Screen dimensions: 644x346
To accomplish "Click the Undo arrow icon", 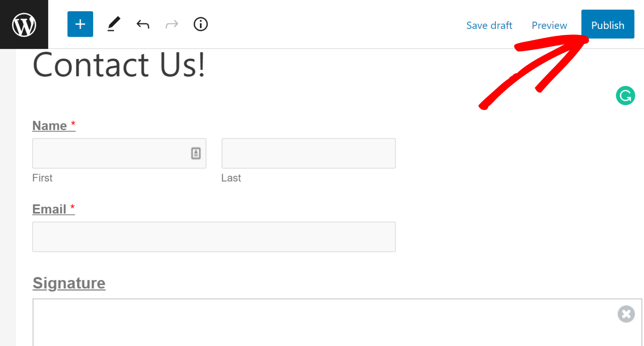I will [x=142, y=24].
